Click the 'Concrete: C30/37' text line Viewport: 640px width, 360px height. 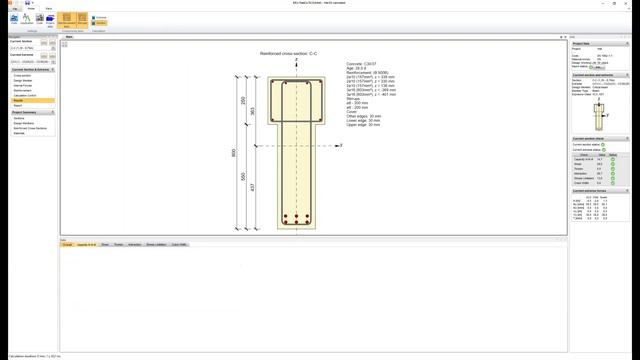(361, 64)
